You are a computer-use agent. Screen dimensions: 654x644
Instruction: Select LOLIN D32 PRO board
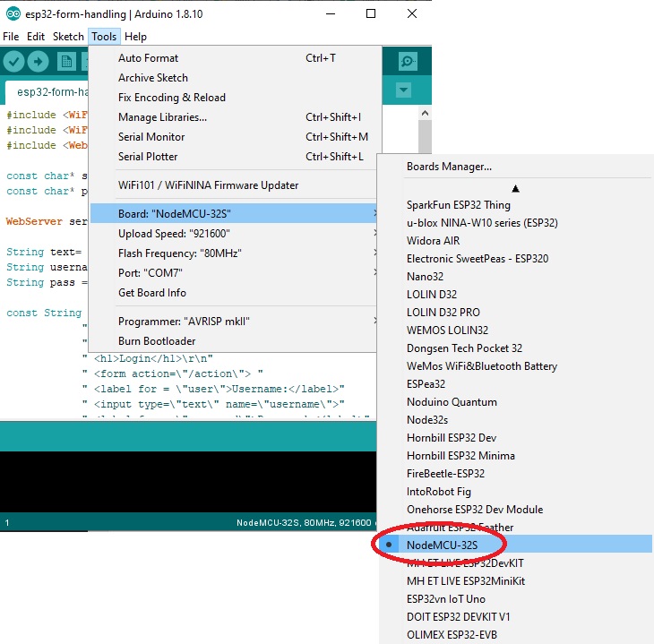515,313
